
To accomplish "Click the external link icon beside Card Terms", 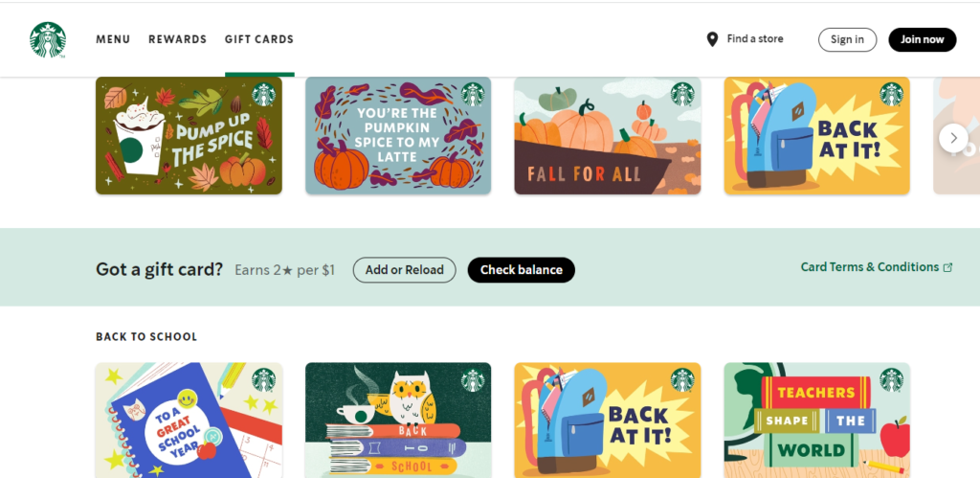I will point(947,267).
